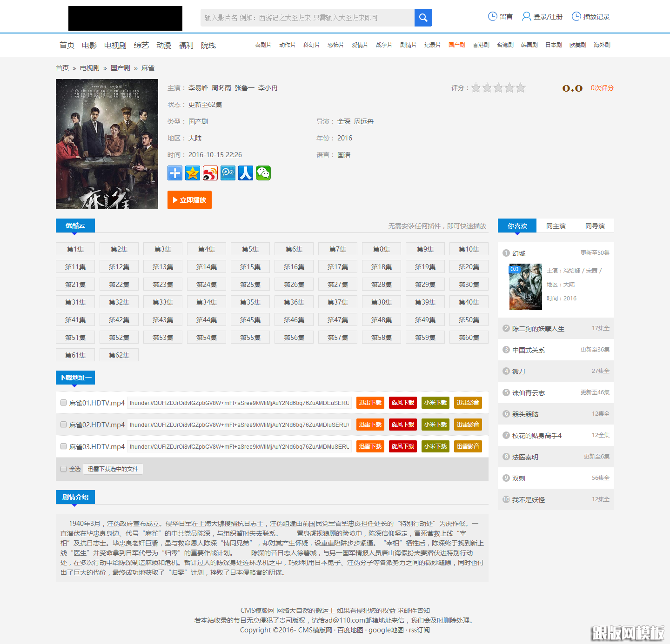The height and width of the screenshot is (644, 670).
Task: Open 留言 message board
Action: (x=501, y=17)
